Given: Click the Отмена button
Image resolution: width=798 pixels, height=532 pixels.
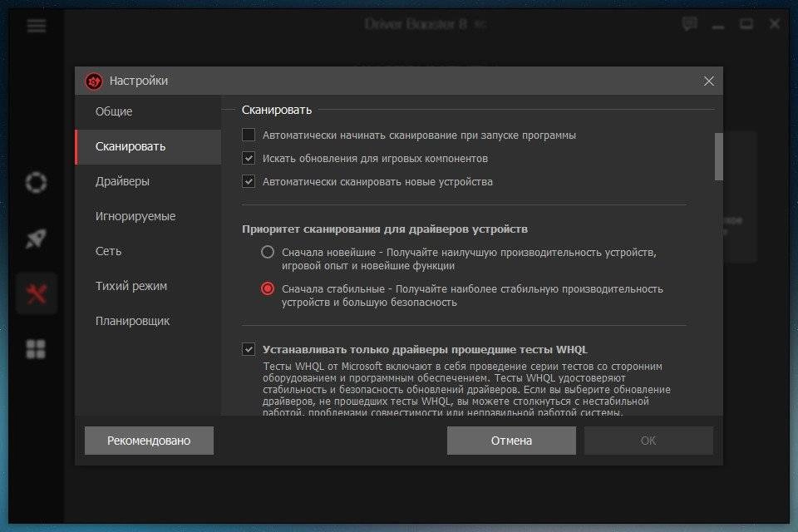Looking at the screenshot, I should (x=511, y=441).
